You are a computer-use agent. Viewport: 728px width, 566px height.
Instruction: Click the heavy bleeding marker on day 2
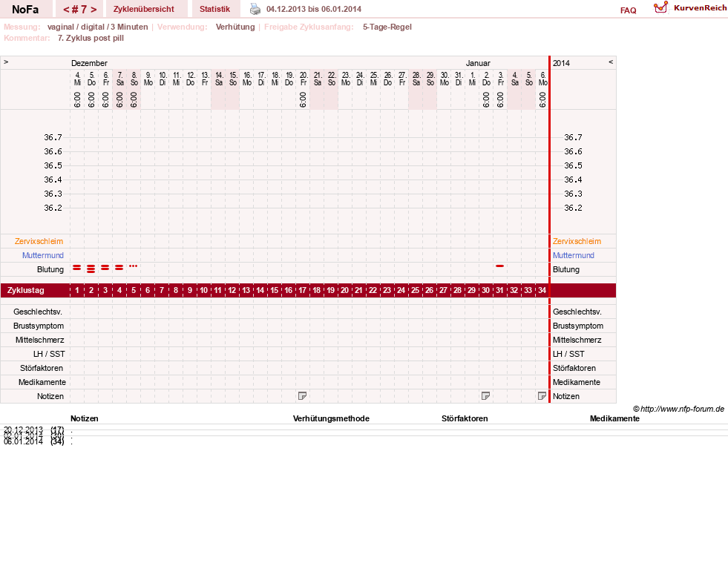91,269
